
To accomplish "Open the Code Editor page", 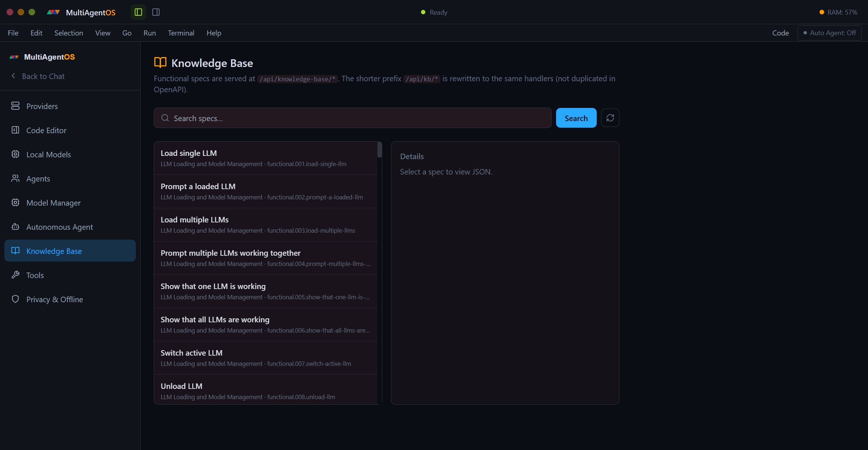I will click(70, 130).
